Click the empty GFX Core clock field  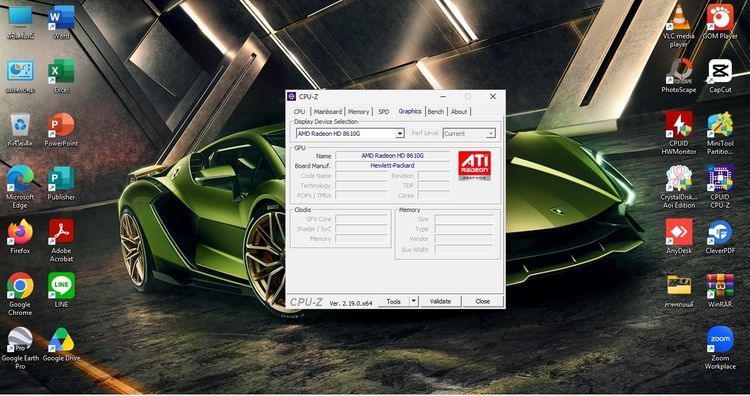(361, 219)
